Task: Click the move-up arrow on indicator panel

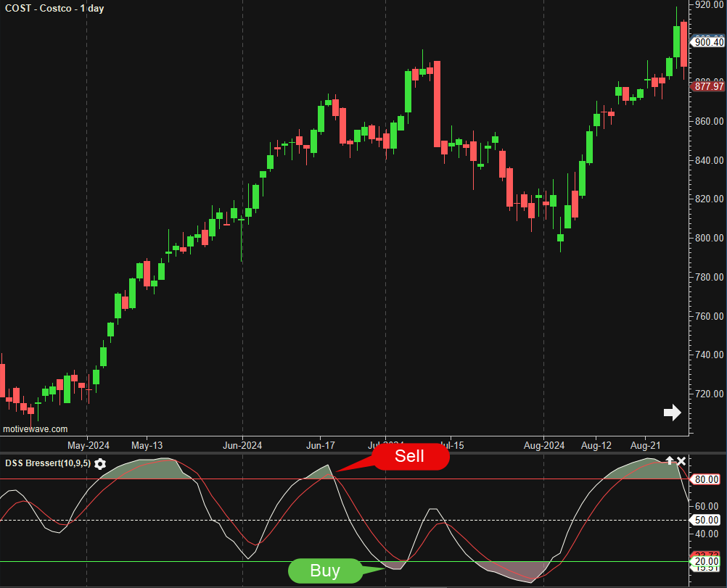Action: coord(670,461)
